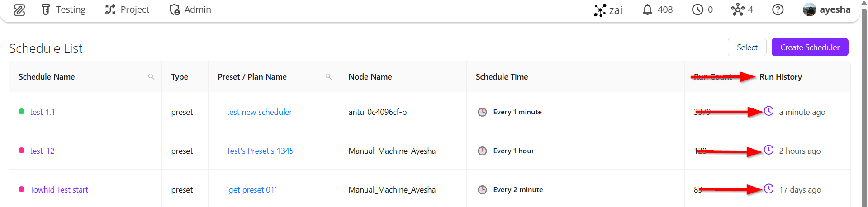Open the Test's Preset's 1345 preset link
The width and height of the screenshot is (868, 207).
(260, 151)
